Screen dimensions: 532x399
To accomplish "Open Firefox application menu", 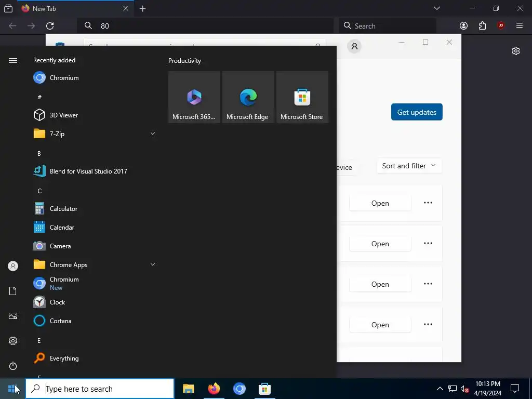I will [519, 26].
